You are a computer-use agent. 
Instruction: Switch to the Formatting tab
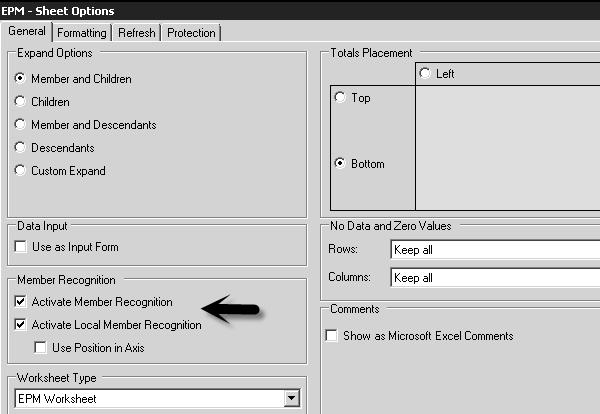[82, 33]
